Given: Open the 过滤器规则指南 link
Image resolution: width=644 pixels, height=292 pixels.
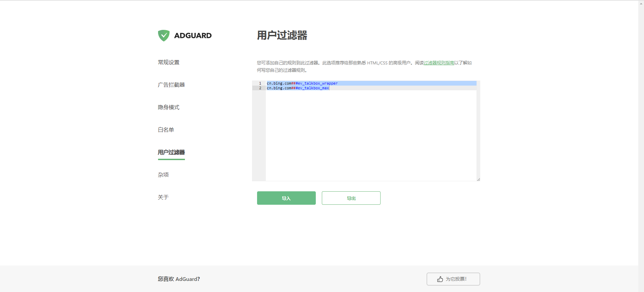Looking at the screenshot, I should [x=439, y=63].
